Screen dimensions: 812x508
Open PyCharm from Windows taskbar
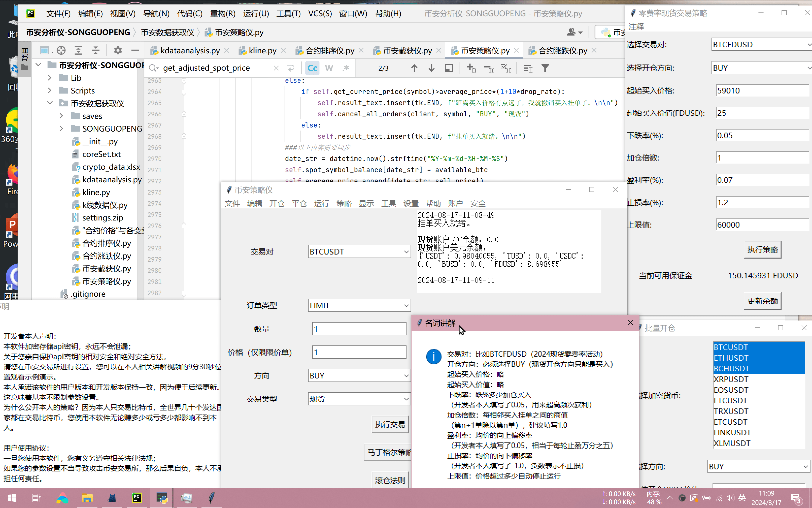click(137, 498)
